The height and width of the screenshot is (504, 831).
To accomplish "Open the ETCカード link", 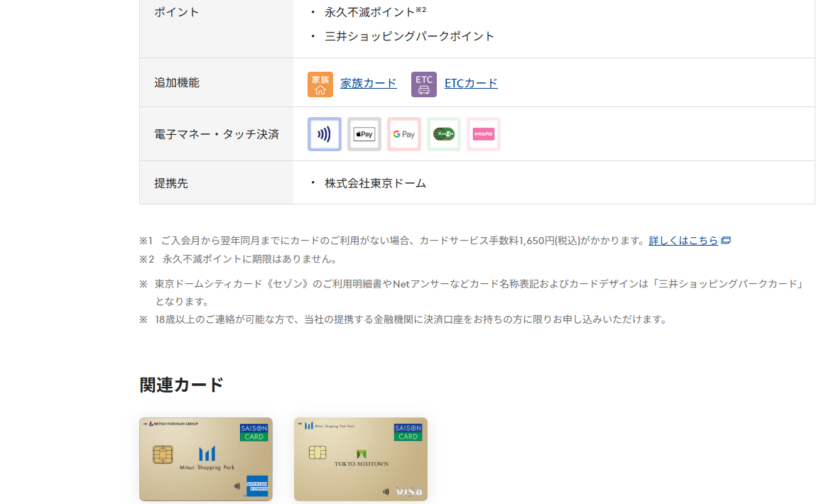I will coord(471,83).
